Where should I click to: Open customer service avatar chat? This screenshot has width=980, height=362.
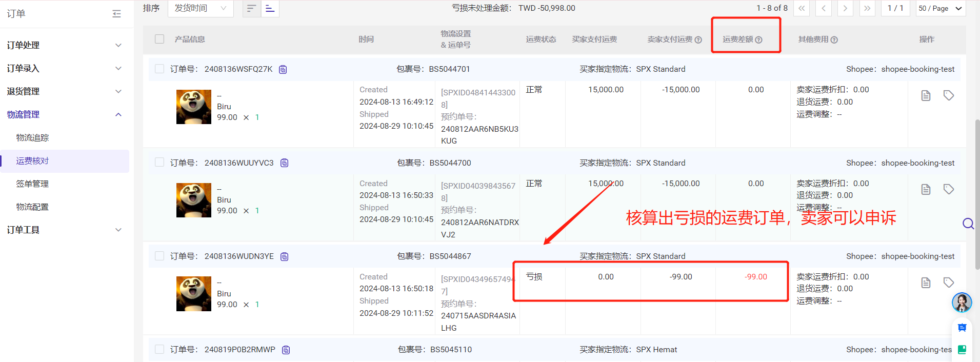962,303
